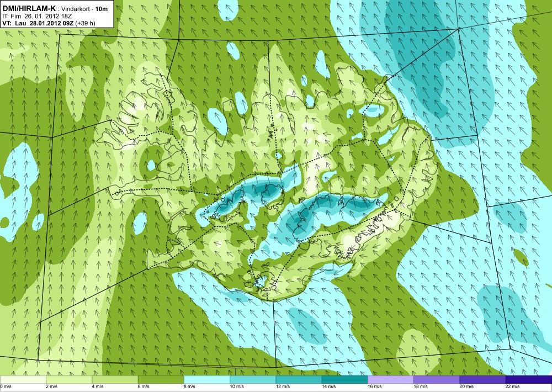Select the 14–16 m/s dark teal legend swatch

344,380
